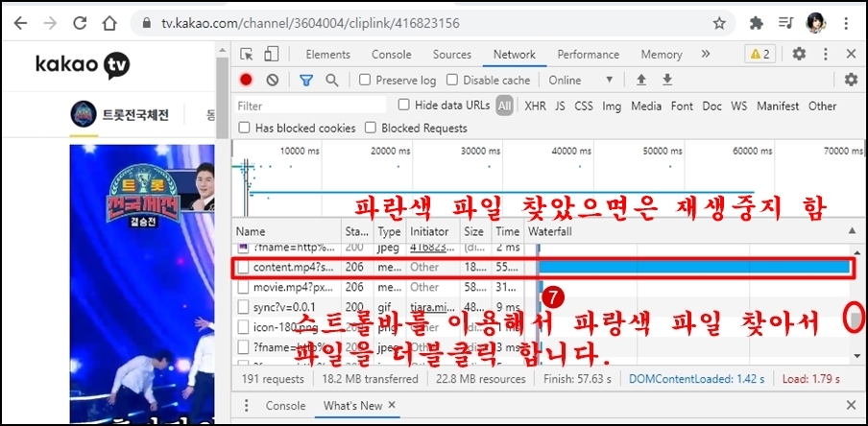Toggle the network filter funnel icon
868x426 pixels.
click(x=306, y=81)
